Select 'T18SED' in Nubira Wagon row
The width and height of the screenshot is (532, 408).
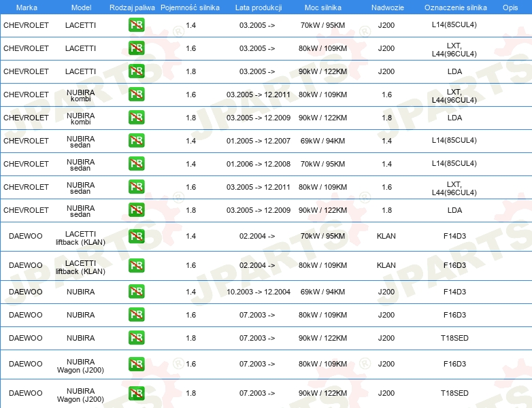tap(454, 393)
